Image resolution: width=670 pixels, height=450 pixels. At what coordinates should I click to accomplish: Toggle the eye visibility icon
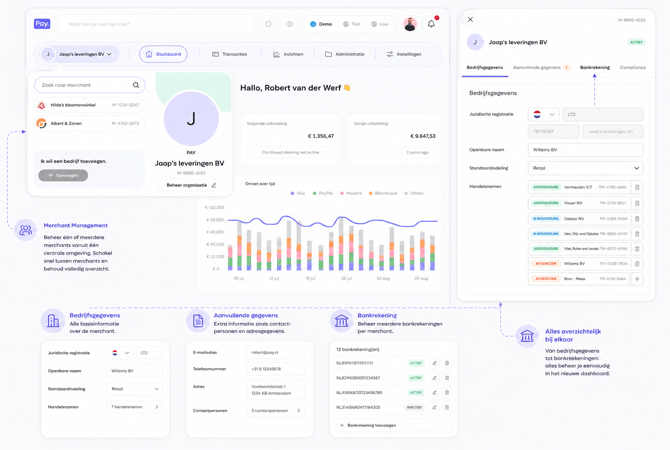click(x=290, y=24)
